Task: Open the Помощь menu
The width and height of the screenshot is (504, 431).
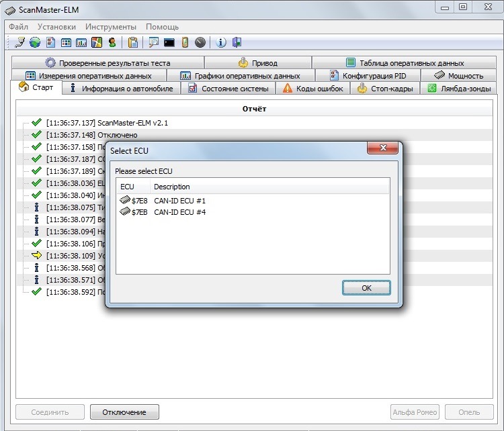Action: coord(163,27)
